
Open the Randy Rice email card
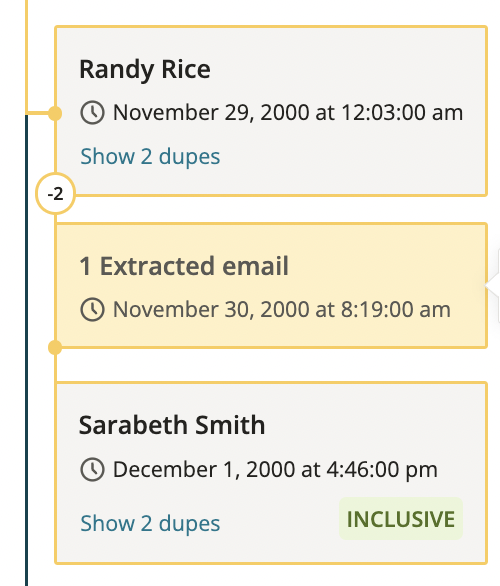[x=271, y=111]
